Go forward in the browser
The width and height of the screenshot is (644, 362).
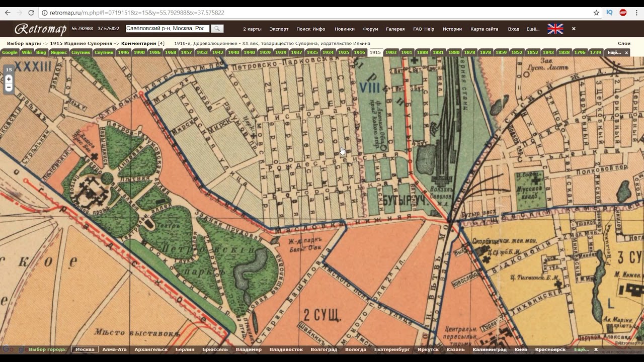(x=20, y=13)
